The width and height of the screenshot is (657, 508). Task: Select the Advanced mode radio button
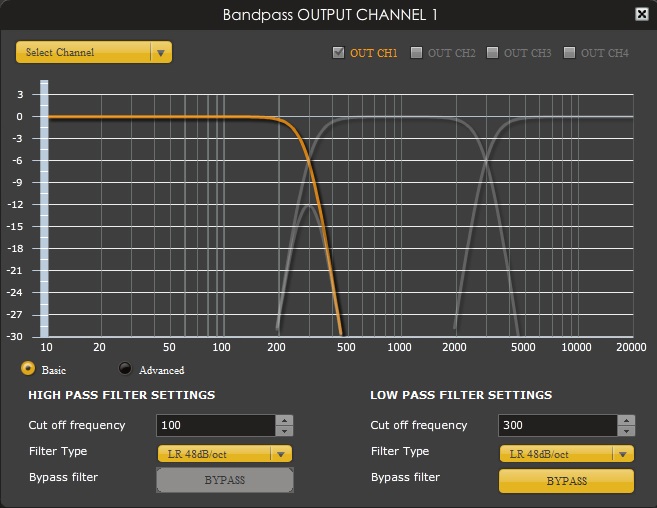point(125,368)
